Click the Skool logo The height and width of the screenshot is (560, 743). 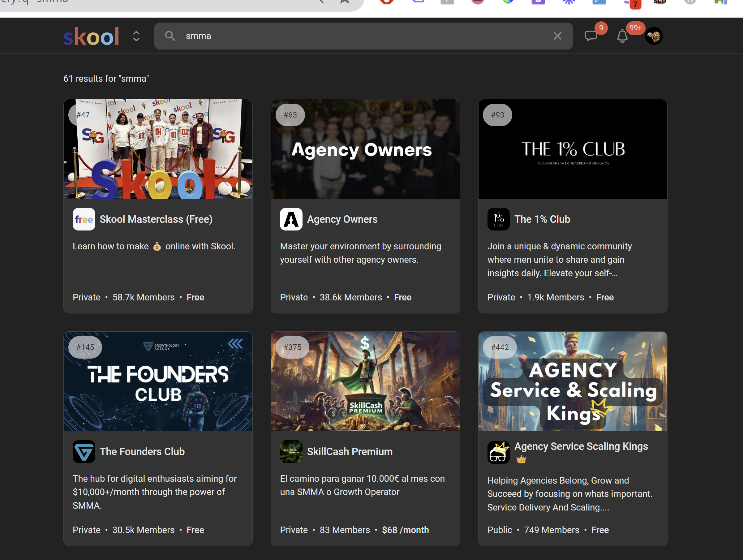pos(91,36)
